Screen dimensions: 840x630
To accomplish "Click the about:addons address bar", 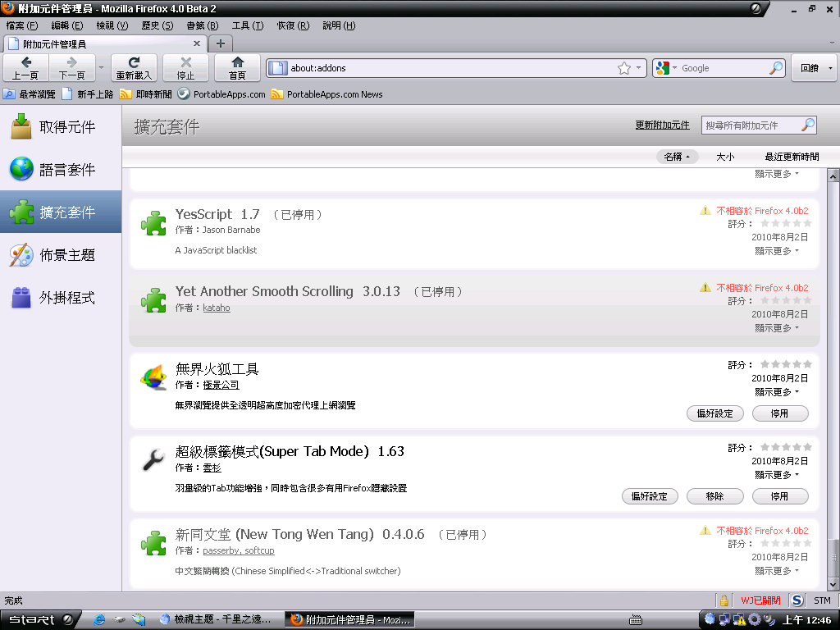I will [456, 68].
